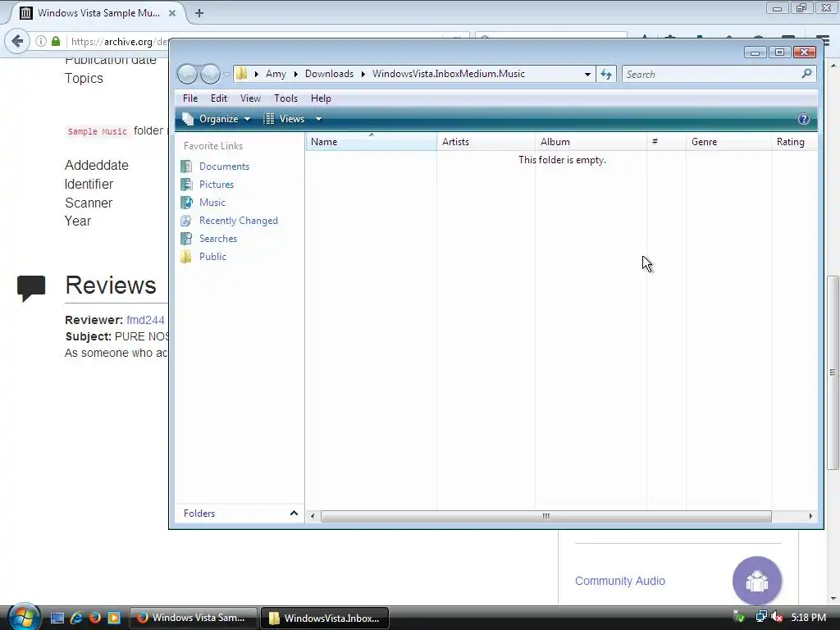Sort by Album column header

(591, 142)
